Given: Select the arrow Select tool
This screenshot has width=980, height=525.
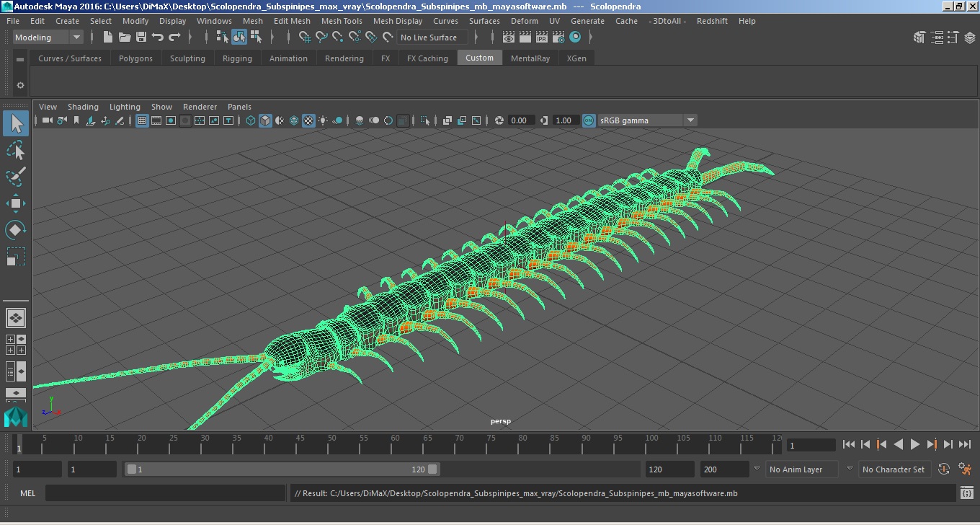Looking at the screenshot, I should [x=16, y=123].
